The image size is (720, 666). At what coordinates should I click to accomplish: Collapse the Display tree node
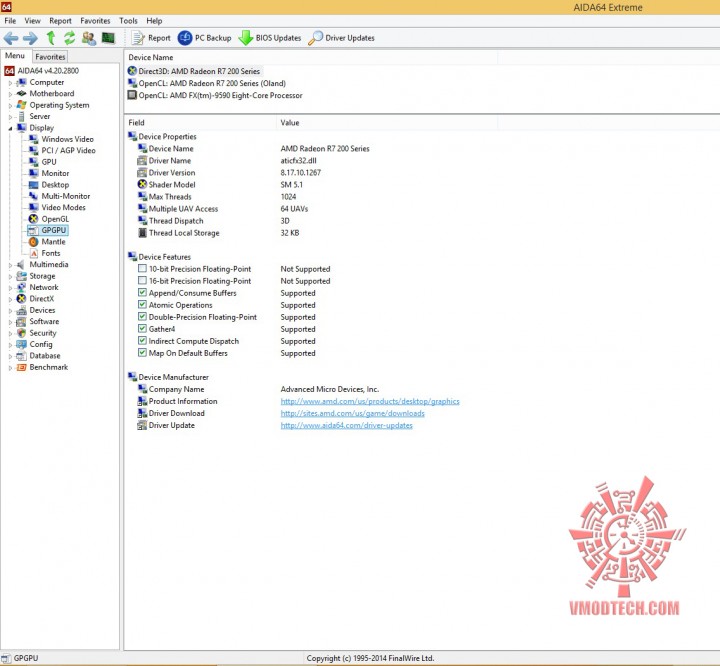tap(10, 129)
